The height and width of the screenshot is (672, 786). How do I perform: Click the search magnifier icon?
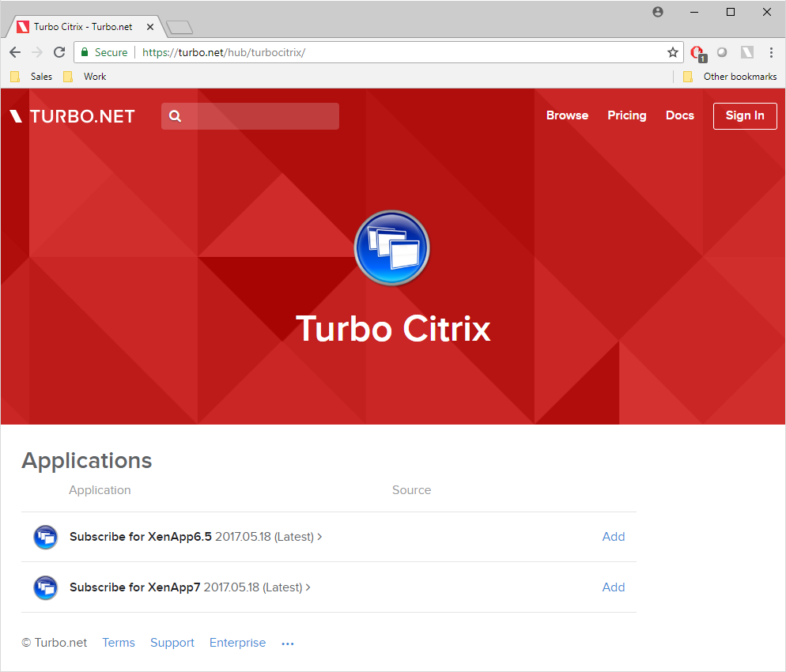tap(175, 115)
